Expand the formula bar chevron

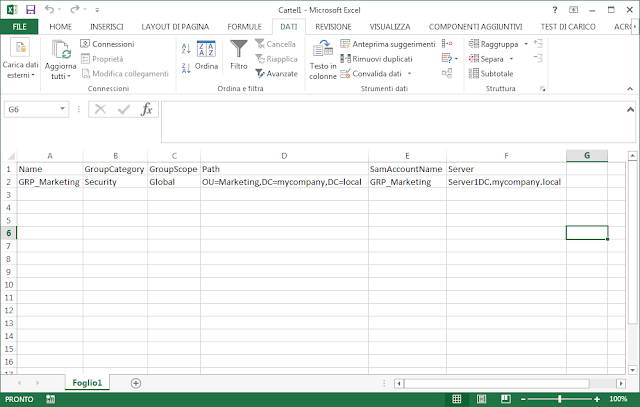tap(631, 109)
